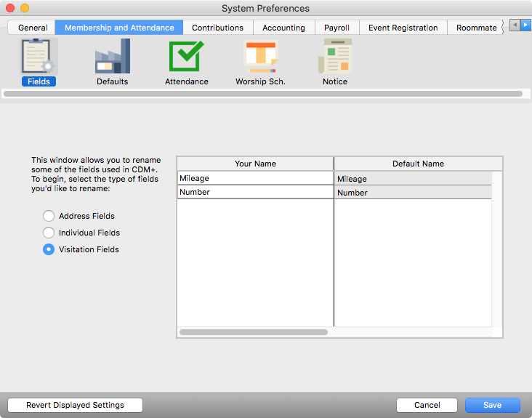Click the Mileage field under Your Name

(x=255, y=178)
